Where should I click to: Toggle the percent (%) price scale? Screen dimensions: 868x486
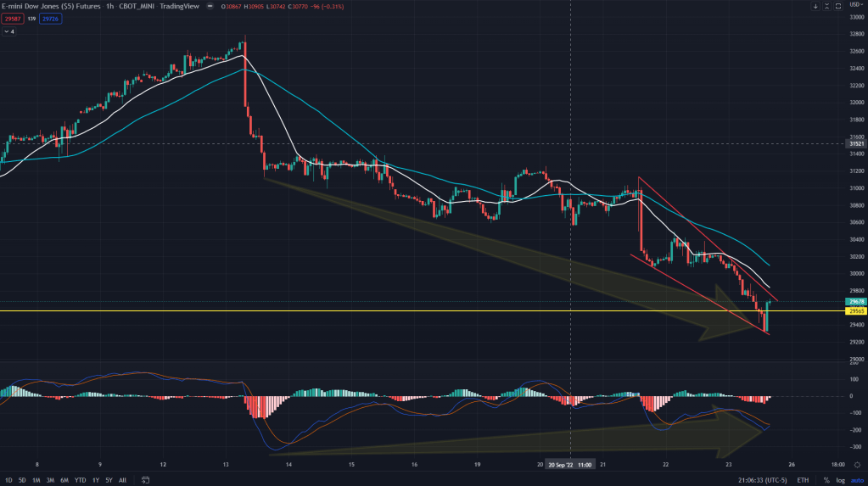[x=826, y=479]
